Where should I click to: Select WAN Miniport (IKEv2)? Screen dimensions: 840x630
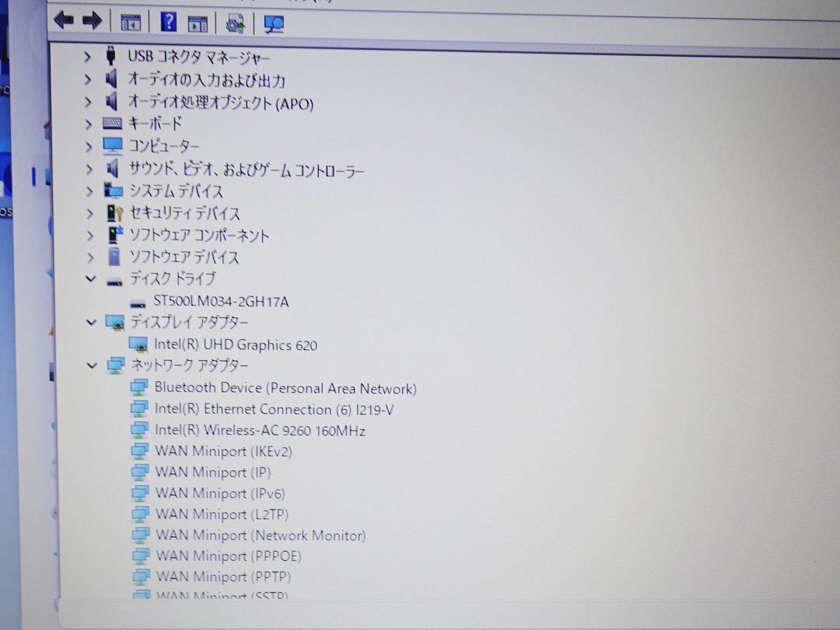[x=223, y=452]
